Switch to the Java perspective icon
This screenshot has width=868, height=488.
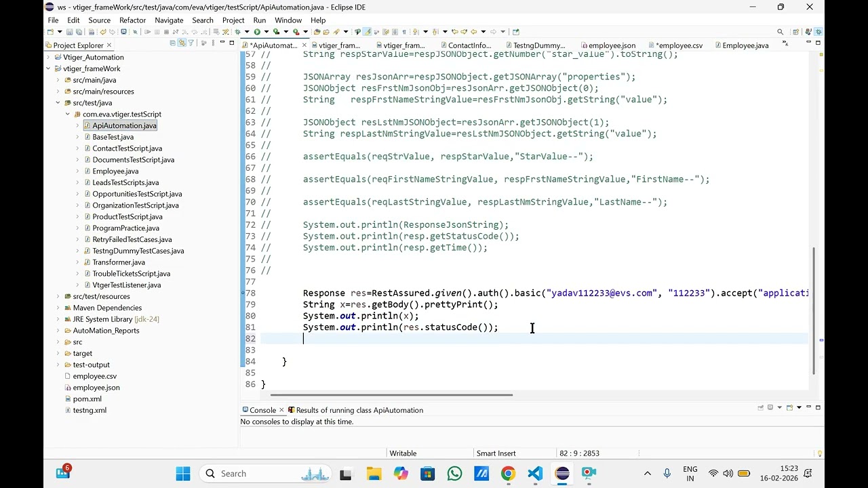(x=808, y=32)
